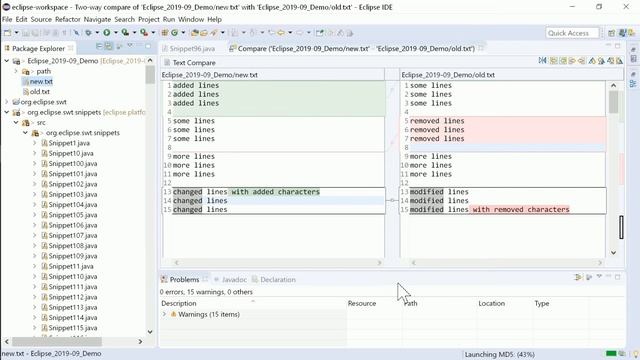The image size is (640, 360).
Task: Open the Refactor menu
Action: [x=68, y=19]
